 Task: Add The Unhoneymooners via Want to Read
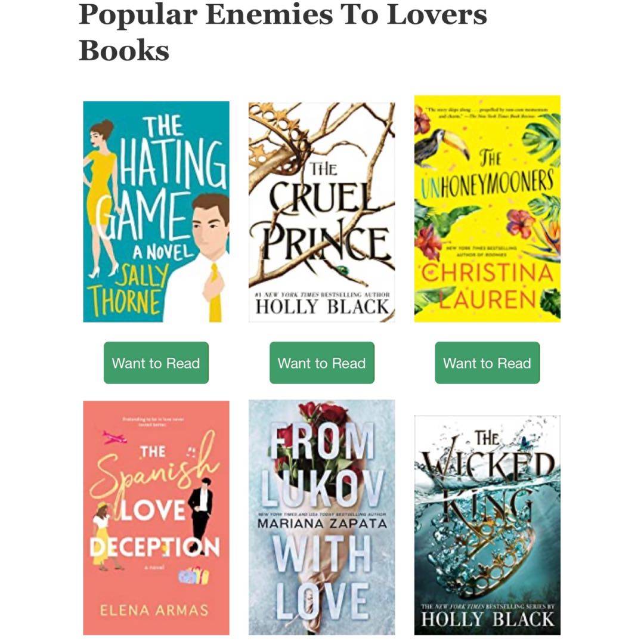point(487,363)
